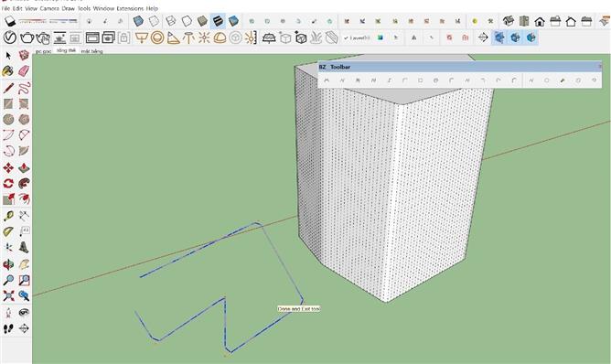
Task: Choose the 3D Text tool
Action: tap(24, 248)
